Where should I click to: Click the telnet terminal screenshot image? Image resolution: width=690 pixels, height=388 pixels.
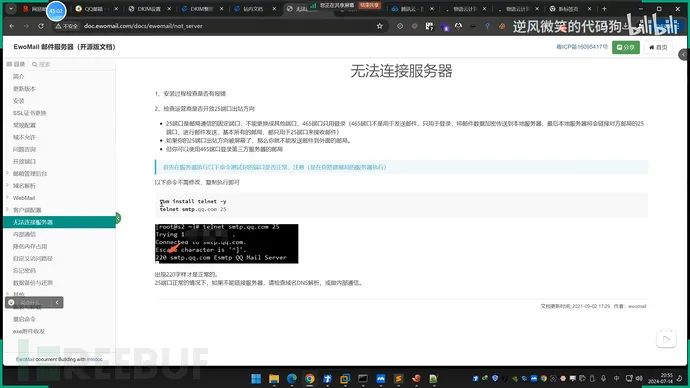[x=227, y=244]
